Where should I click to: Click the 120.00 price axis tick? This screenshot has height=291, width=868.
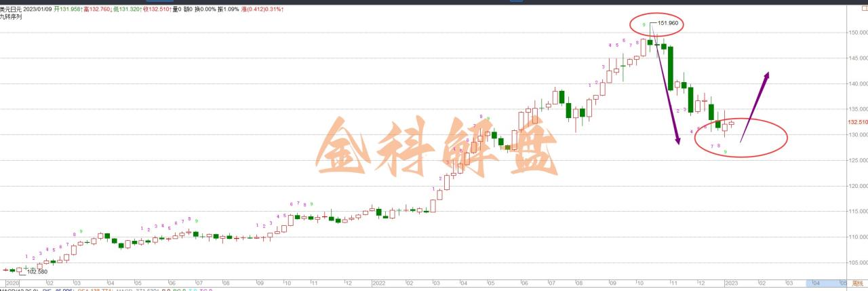[x=857, y=186]
